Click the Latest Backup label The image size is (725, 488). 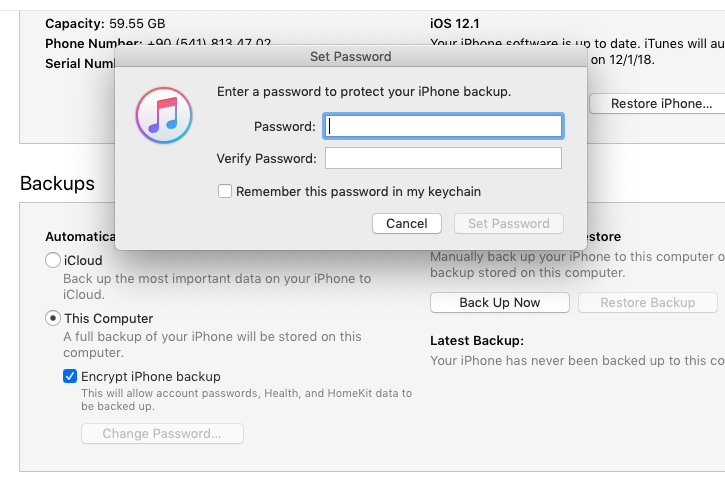pos(476,340)
